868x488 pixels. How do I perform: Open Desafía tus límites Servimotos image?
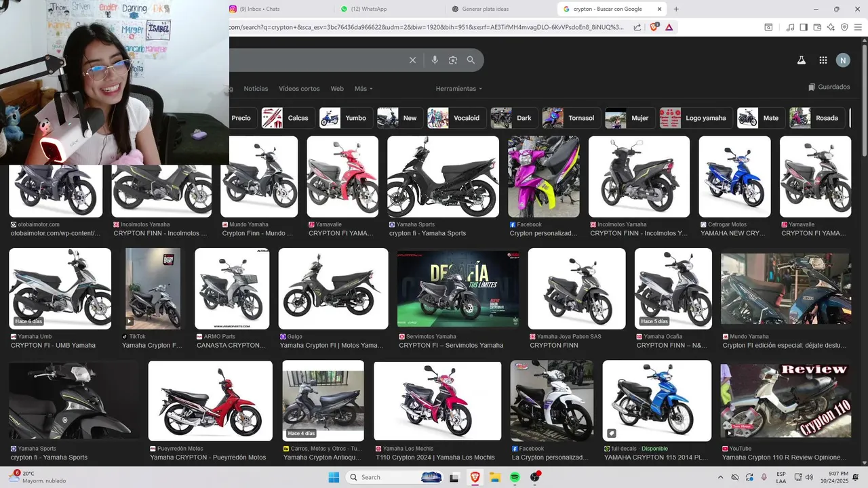(458, 289)
